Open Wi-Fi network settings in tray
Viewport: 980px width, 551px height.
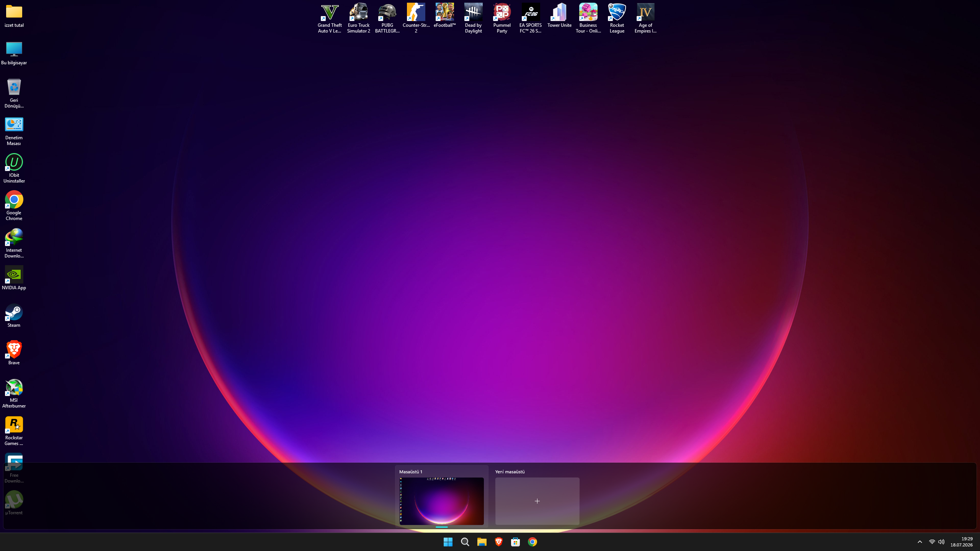[932, 542]
